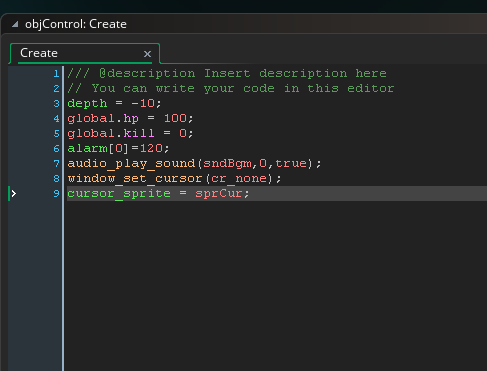Click the '-10' value on line 3
This screenshot has width=487, height=371.
pos(143,103)
